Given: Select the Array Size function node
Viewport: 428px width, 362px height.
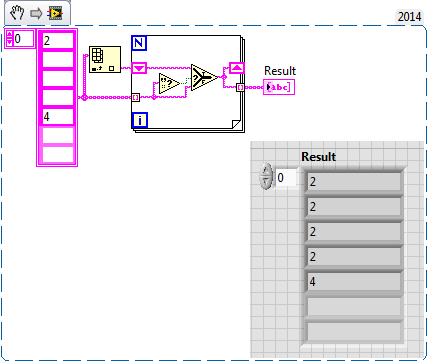Looking at the screenshot, I should click(105, 60).
